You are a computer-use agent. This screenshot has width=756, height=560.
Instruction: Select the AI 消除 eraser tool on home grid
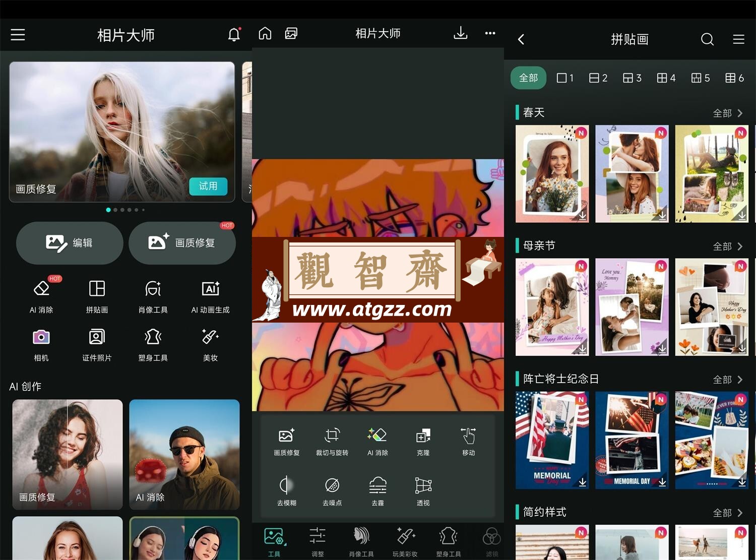pyautogui.click(x=41, y=295)
